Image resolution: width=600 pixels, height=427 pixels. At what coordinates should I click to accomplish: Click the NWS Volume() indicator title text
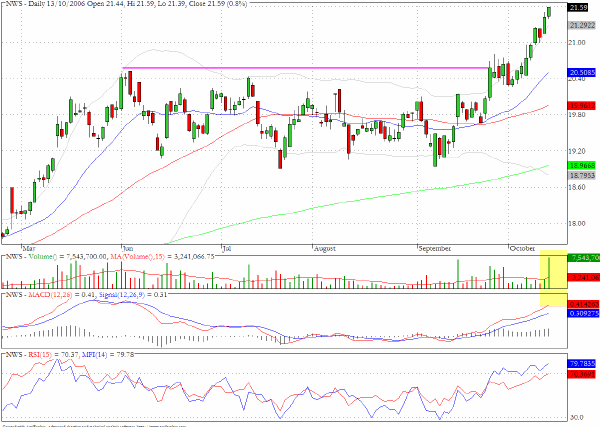pyautogui.click(x=110, y=257)
